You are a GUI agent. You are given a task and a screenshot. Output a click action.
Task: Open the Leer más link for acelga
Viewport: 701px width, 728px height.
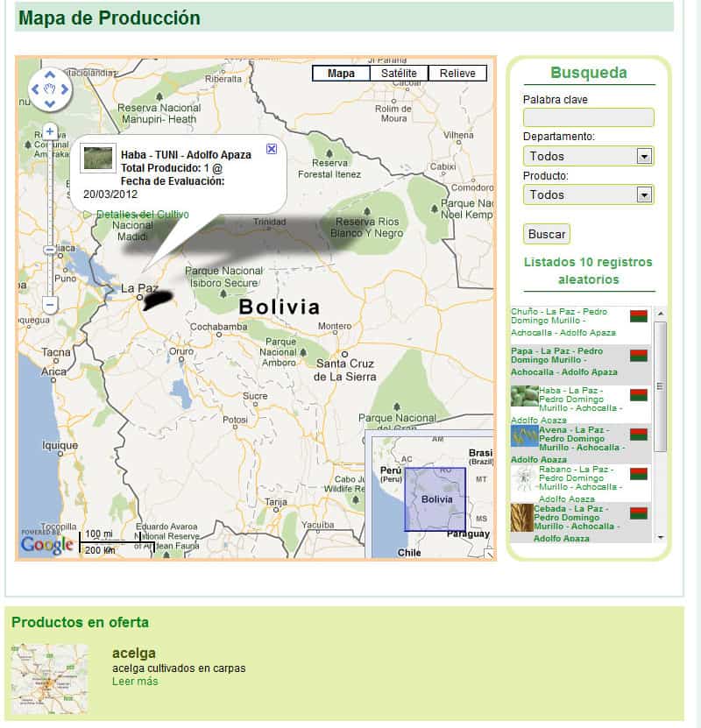point(135,681)
